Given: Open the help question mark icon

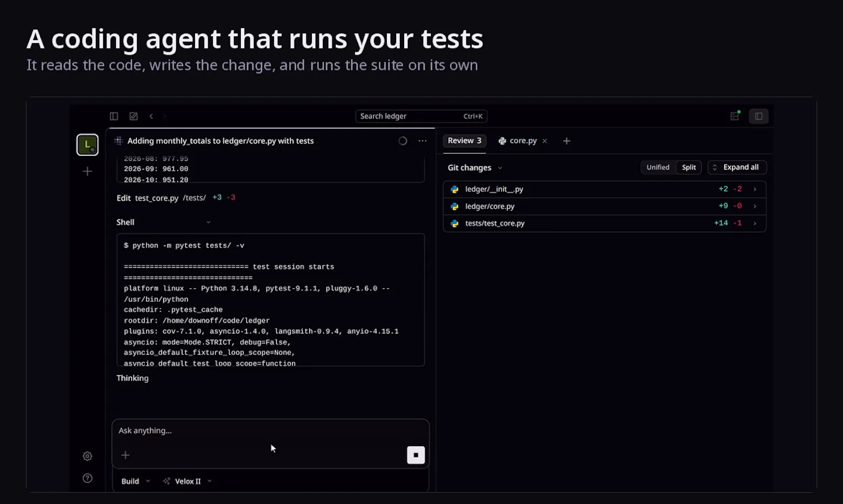Looking at the screenshot, I should [87, 478].
